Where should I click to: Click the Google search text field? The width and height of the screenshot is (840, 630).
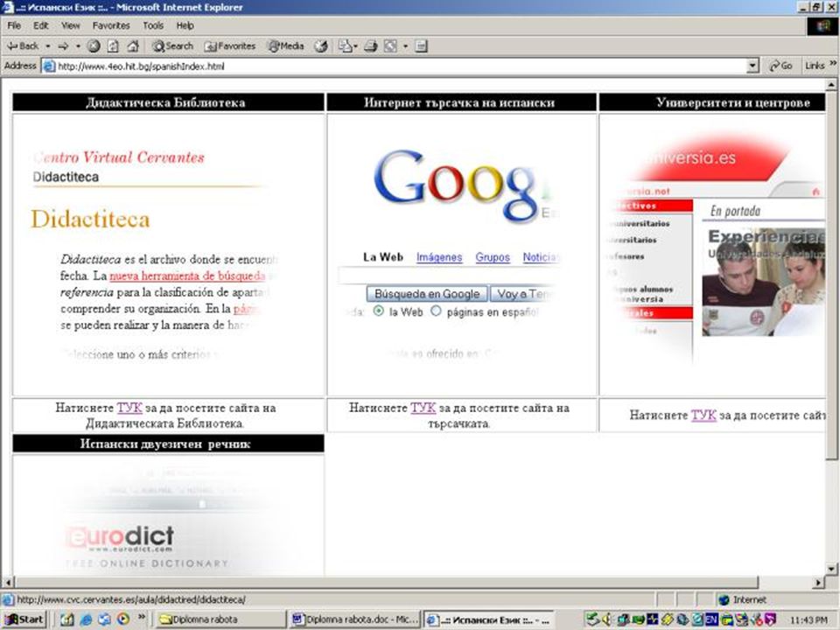point(449,276)
